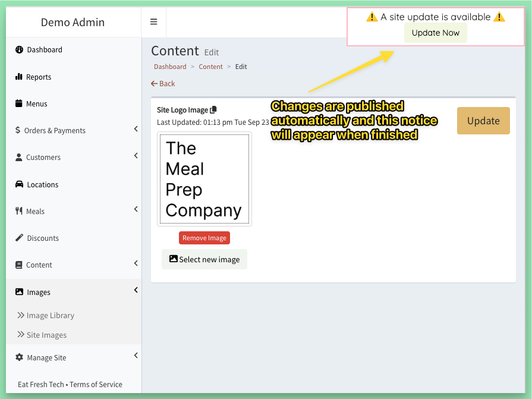
Task: Click the Discounts pencil icon
Action: click(20, 238)
